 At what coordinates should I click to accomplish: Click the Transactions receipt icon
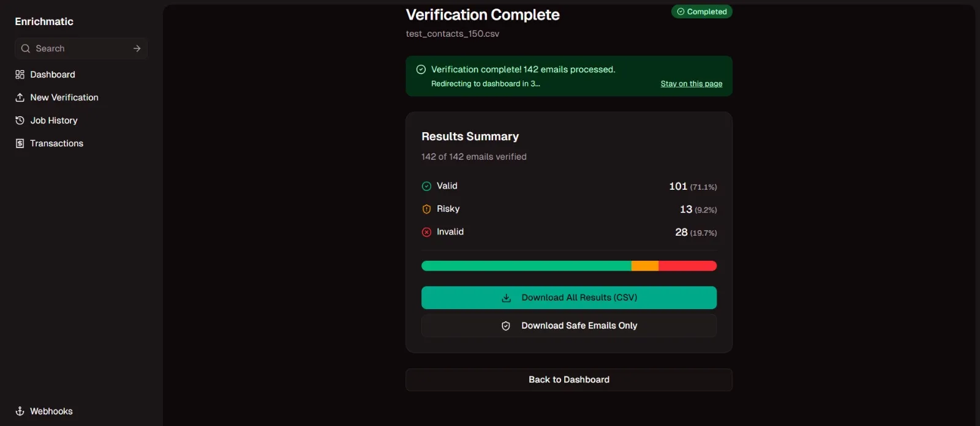coord(20,143)
